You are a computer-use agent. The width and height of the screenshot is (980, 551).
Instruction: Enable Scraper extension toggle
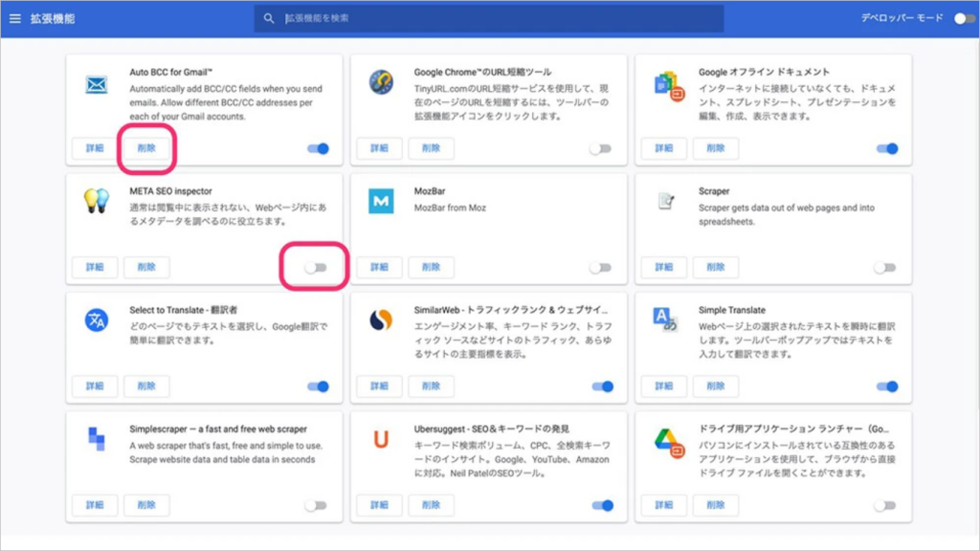coord(884,268)
